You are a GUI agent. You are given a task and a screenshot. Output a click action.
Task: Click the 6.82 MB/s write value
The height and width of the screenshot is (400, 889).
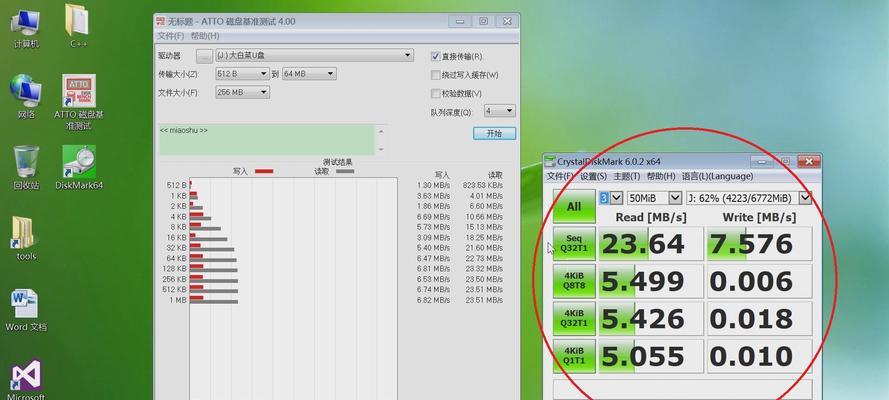coord(433,300)
